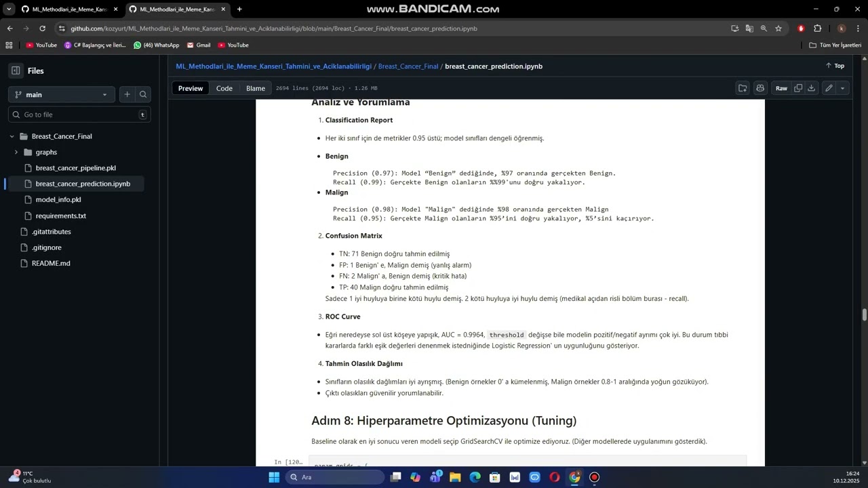Open the weather widget in taskbar
Image resolution: width=868 pixels, height=488 pixels.
coord(31,477)
